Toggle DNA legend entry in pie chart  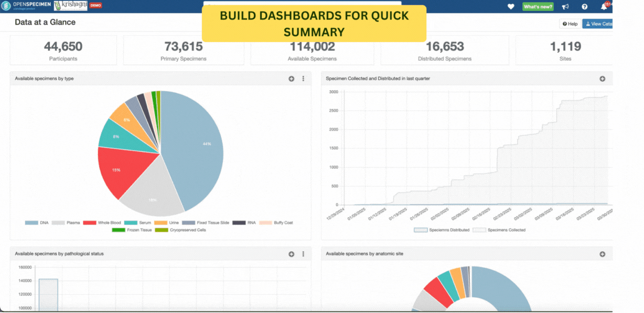pyautogui.click(x=38, y=223)
